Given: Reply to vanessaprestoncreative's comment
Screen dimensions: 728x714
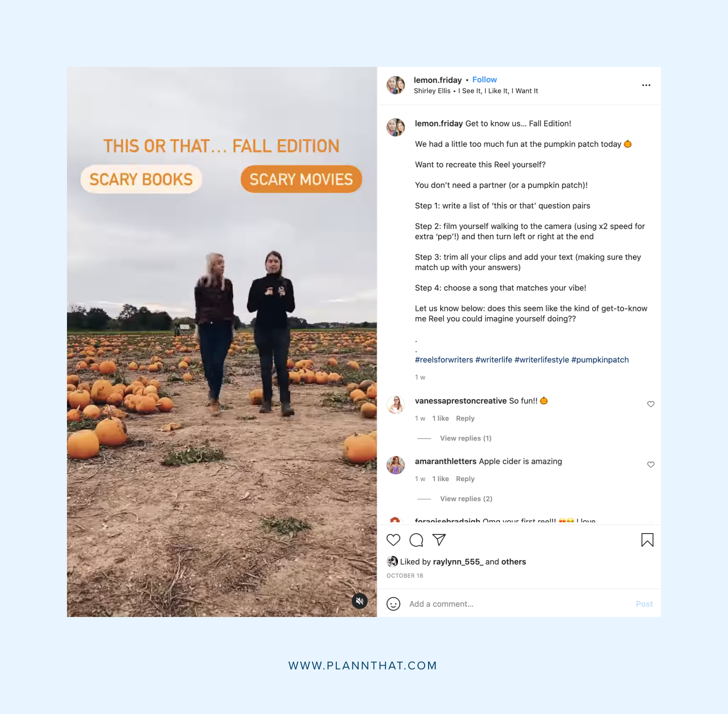Looking at the screenshot, I should (465, 419).
